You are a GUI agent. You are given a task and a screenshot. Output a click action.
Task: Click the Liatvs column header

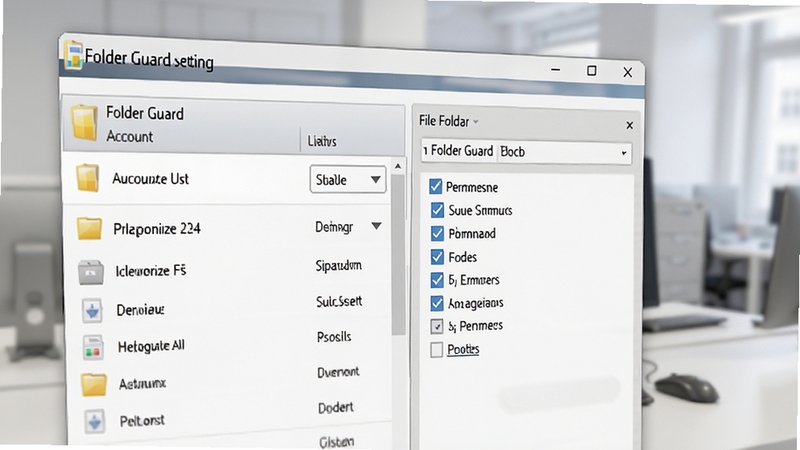(322, 141)
